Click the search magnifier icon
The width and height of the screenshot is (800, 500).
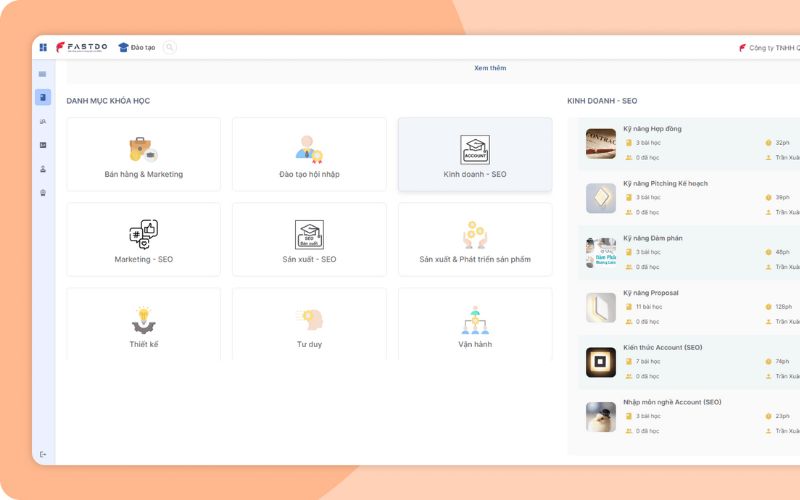tap(169, 47)
